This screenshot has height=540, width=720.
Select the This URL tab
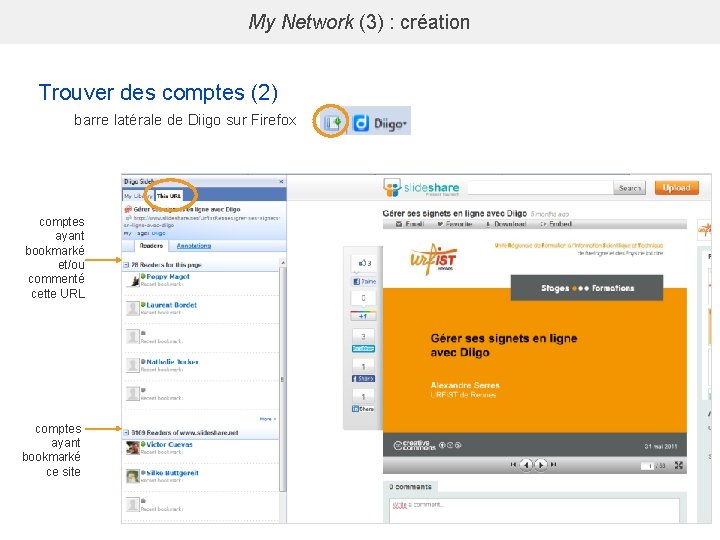click(x=169, y=196)
